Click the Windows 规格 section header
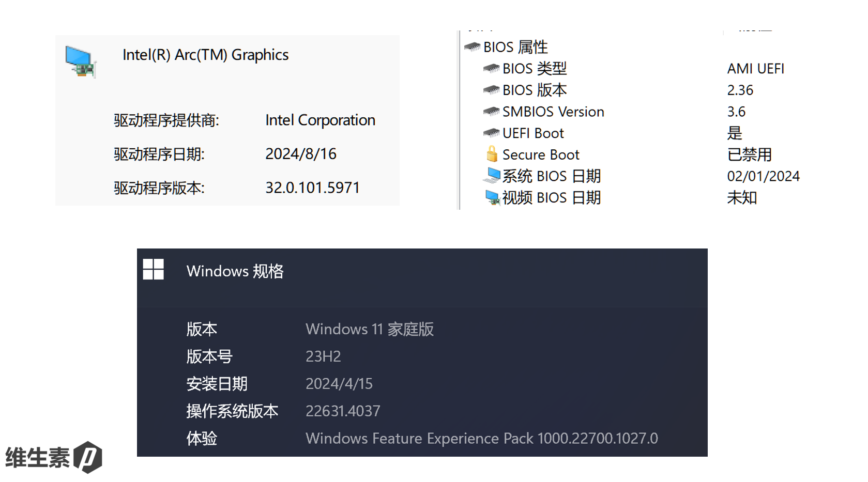 tap(235, 271)
